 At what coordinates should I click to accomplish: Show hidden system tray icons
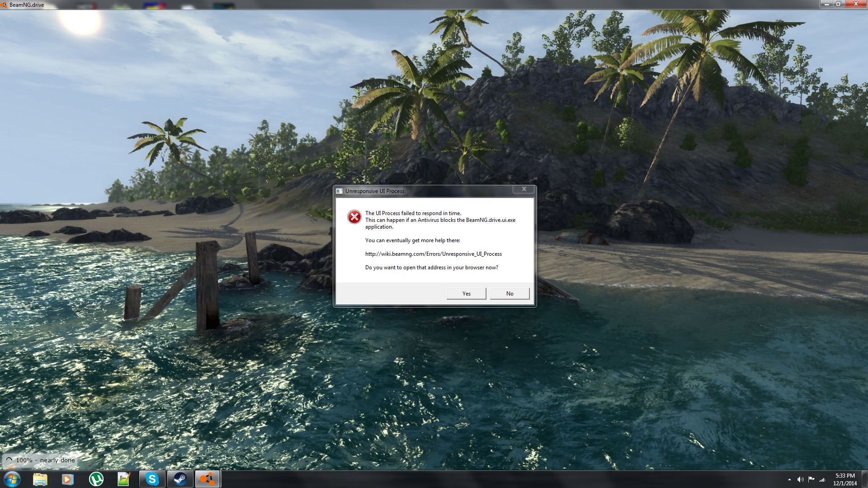click(x=789, y=479)
